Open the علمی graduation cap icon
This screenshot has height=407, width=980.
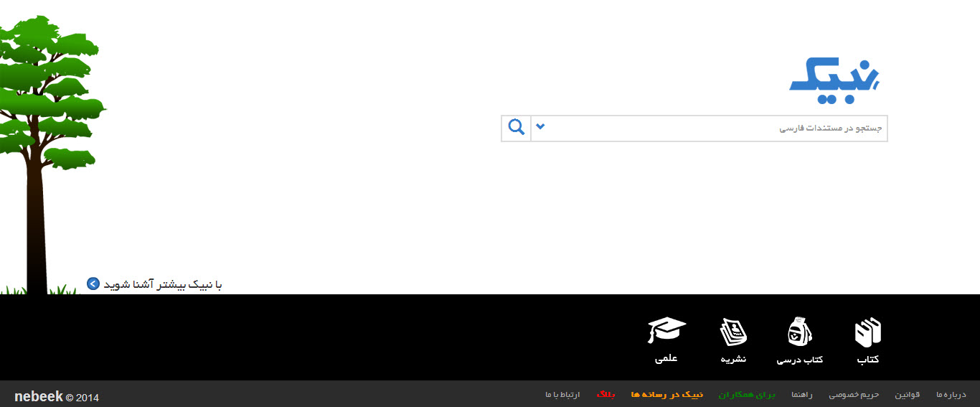point(666,331)
